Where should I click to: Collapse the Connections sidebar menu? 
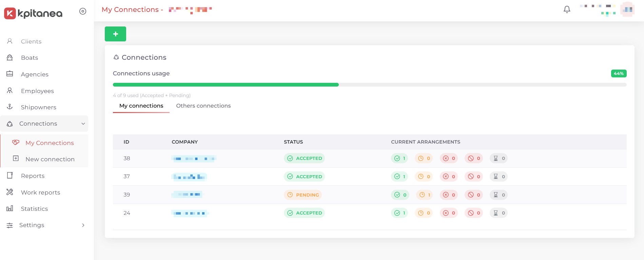44,124
